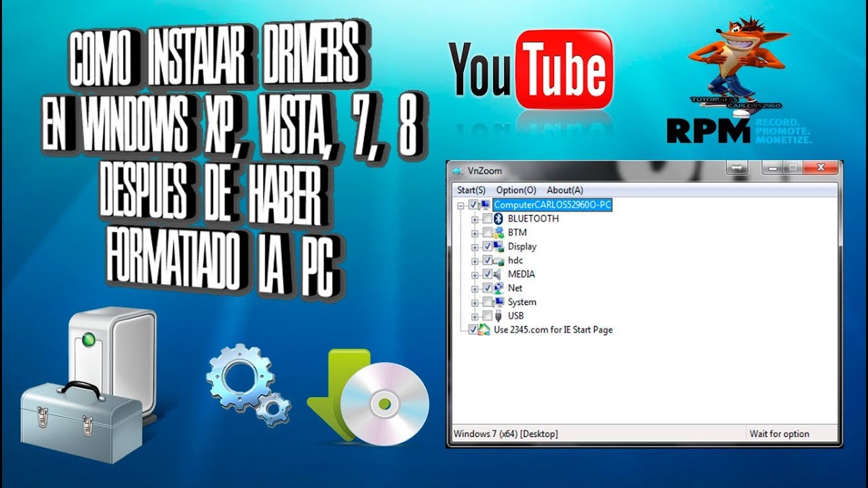
Task: Open the Option(O) menu
Action: click(516, 190)
